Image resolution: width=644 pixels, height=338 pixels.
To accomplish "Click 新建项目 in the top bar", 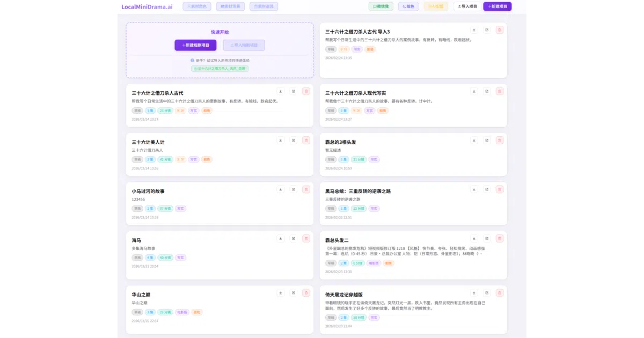I will point(497,6).
